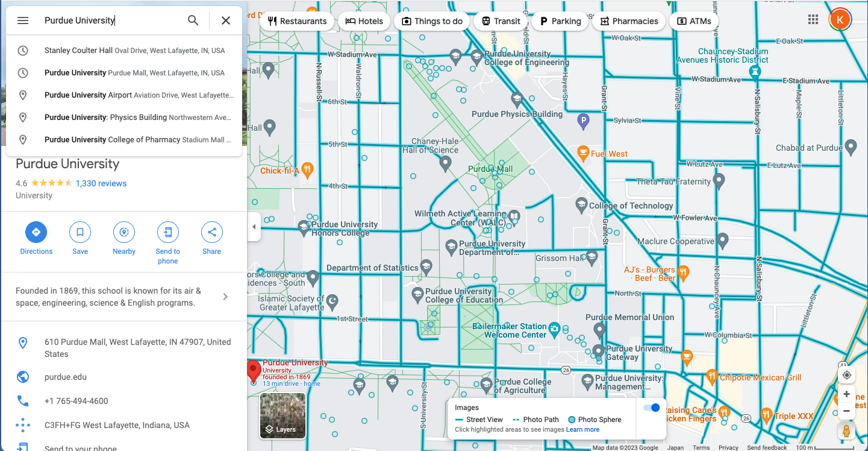The image size is (868, 451).
Task: Click inside the Purdue University search field
Action: click(111, 20)
